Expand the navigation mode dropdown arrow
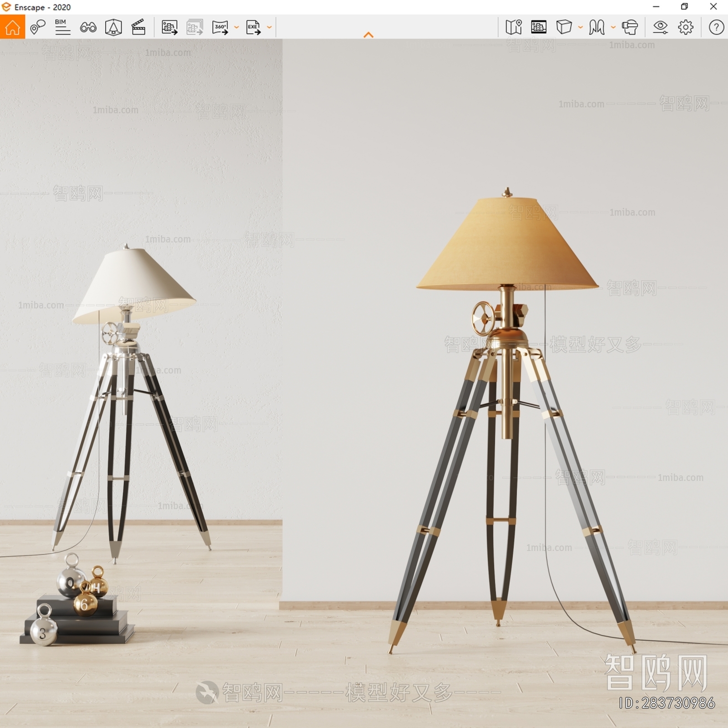The height and width of the screenshot is (728, 728). [613, 27]
